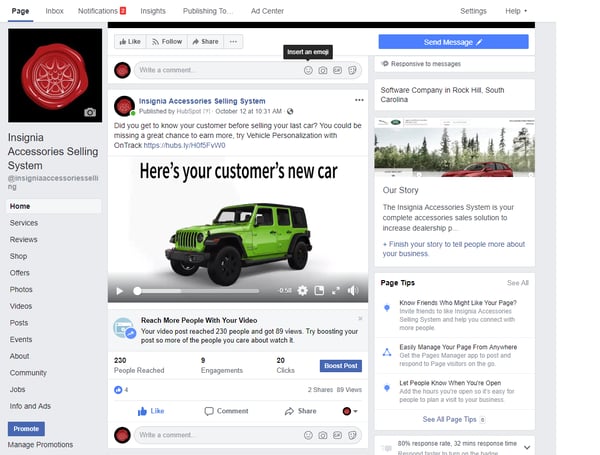
Task: Click the video progress slider handle
Action: (137, 291)
